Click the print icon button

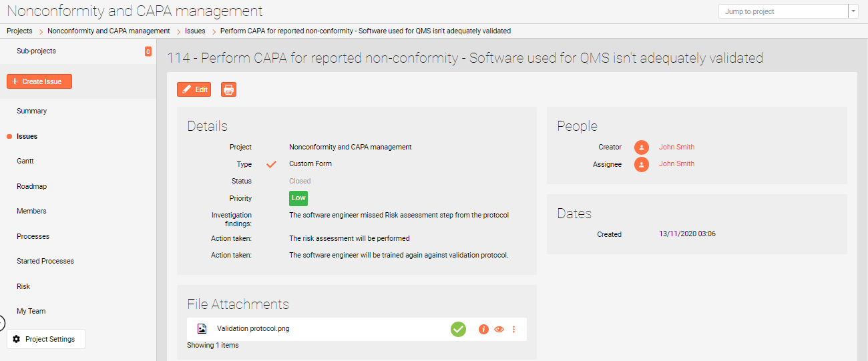click(x=228, y=89)
